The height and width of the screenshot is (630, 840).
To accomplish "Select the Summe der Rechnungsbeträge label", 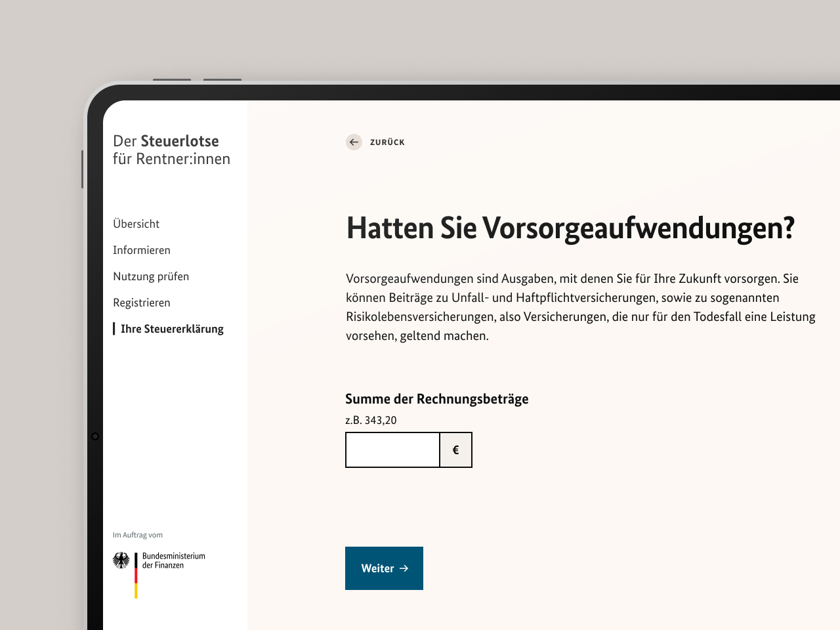I will click(437, 398).
